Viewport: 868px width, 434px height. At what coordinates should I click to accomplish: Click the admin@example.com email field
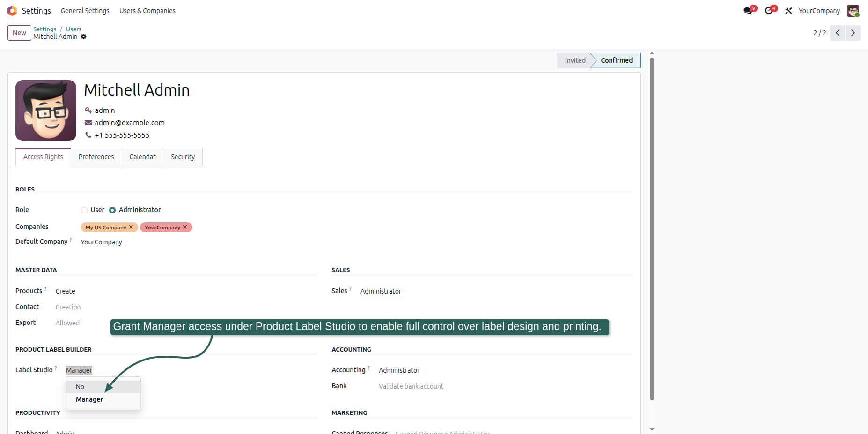[130, 123]
